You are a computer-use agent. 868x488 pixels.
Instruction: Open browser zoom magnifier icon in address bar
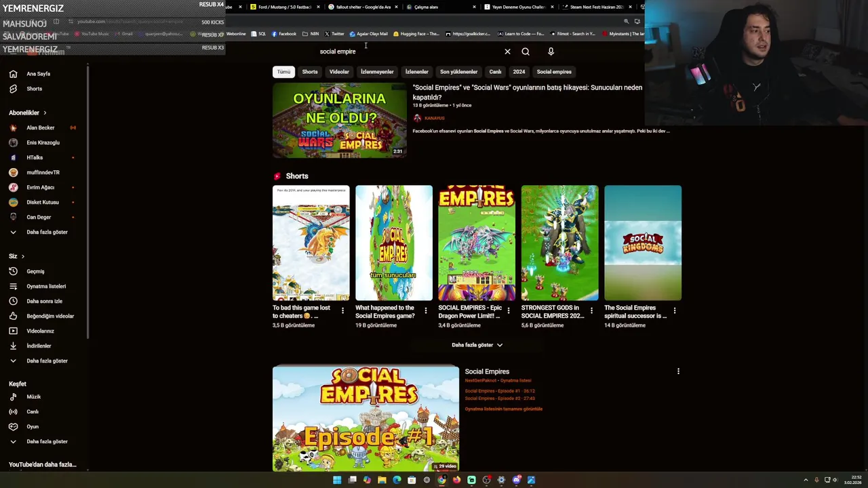point(626,22)
